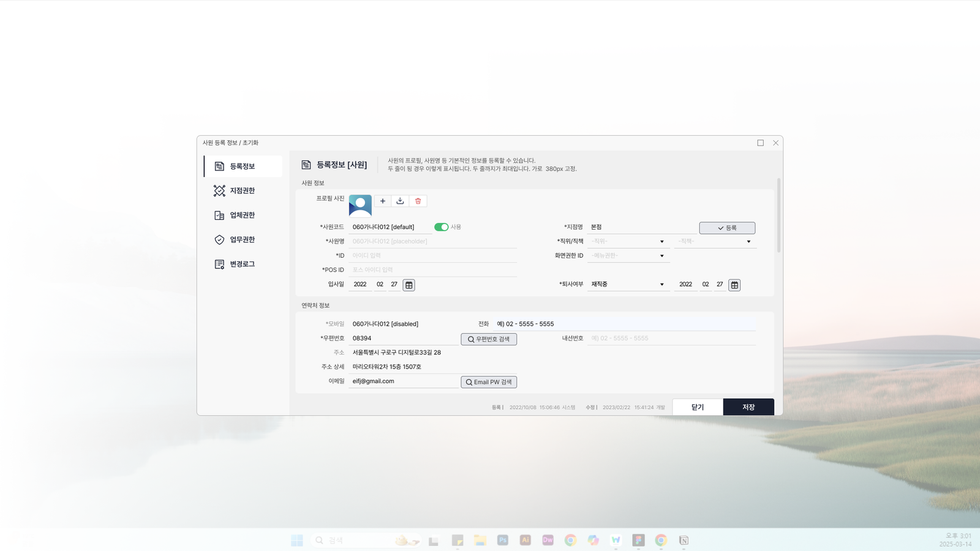Click the 입사일 year field

click(360, 285)
